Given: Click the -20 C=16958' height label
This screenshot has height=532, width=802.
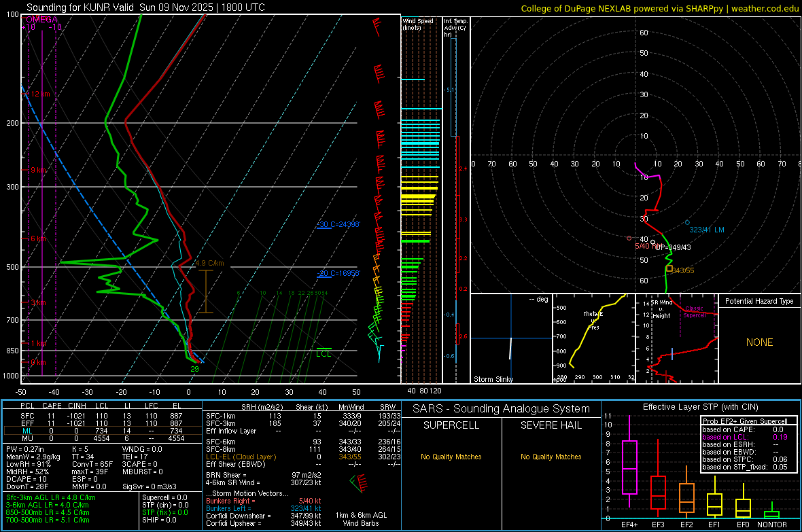Looking at the screenshot, I should click(x=338, y=273).
